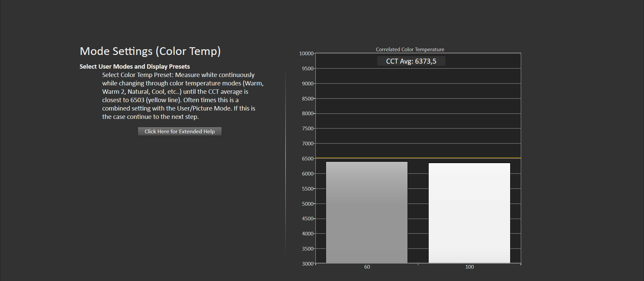Click the Mode Settings (Color Temp) heading

click(150, 51)
